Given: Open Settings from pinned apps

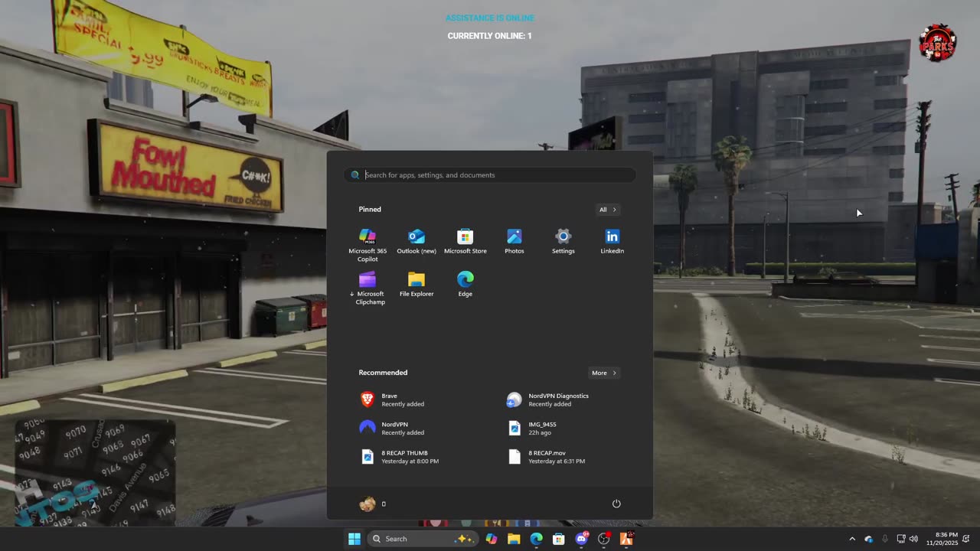Looking at the screenshot, I should point(563,241).
